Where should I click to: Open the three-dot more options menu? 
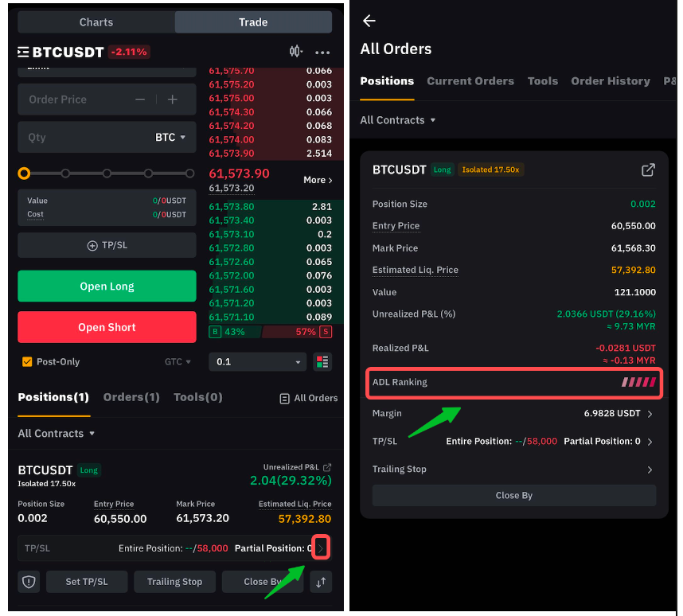(x=322, y=52)
